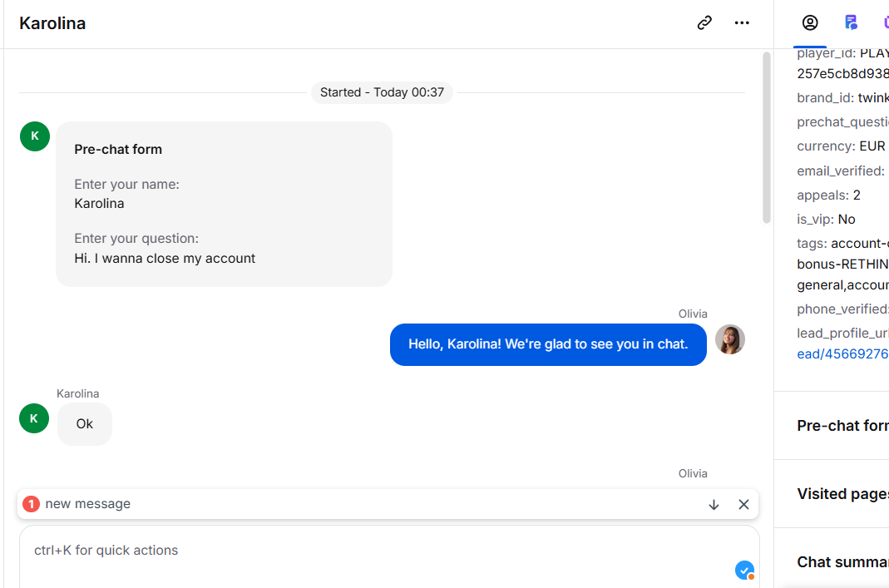Switch to the customer profile details tab

pos(810,22)
